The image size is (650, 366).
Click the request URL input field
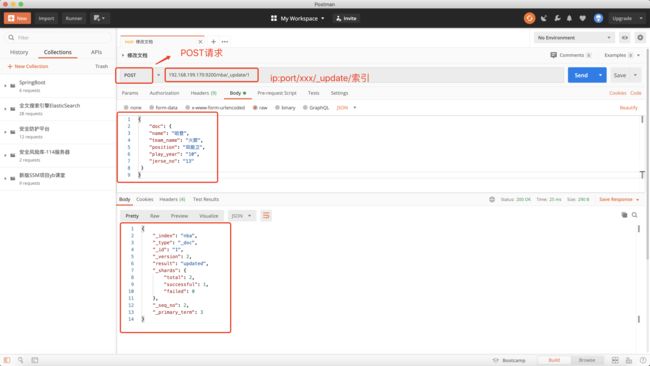365,75
